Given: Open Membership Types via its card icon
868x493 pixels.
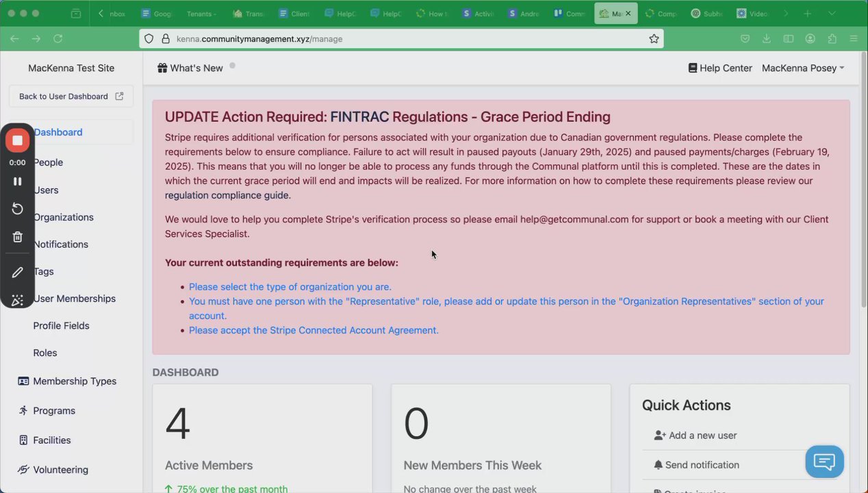Looking at the screenshot, I should tap(23, 381).
